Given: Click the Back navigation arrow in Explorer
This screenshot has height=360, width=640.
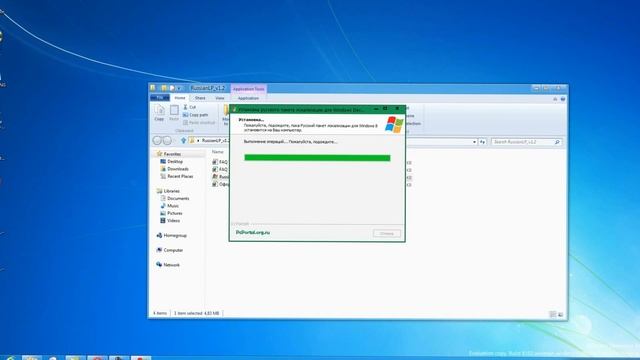Looking at the screenshot, I should [157, 140].
